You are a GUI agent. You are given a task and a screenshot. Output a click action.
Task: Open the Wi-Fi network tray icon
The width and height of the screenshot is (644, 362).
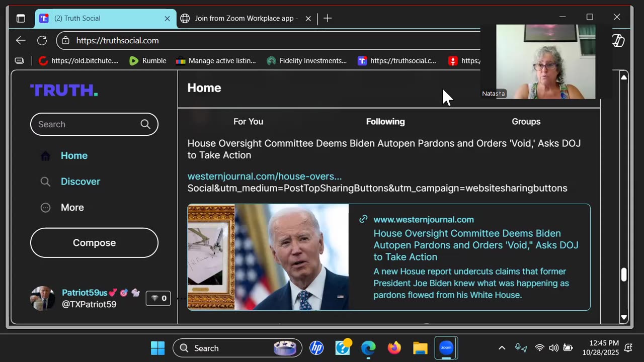(539, 348)
